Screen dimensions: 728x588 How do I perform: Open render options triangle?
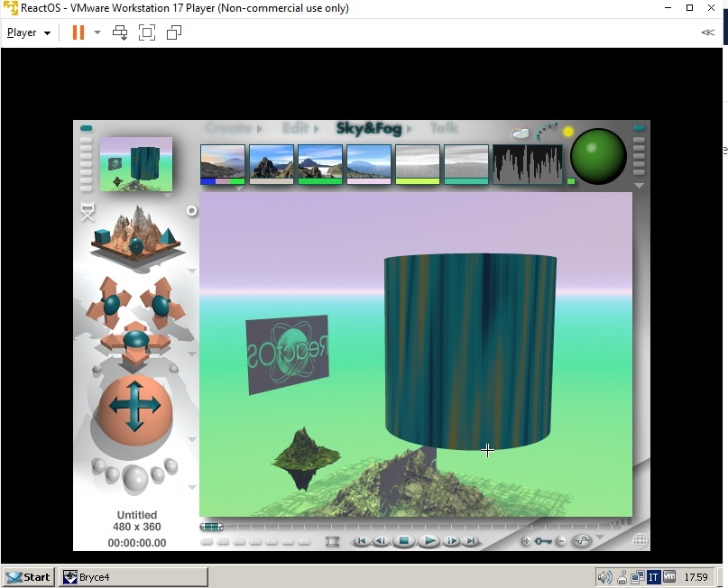(x=192, y=487)
